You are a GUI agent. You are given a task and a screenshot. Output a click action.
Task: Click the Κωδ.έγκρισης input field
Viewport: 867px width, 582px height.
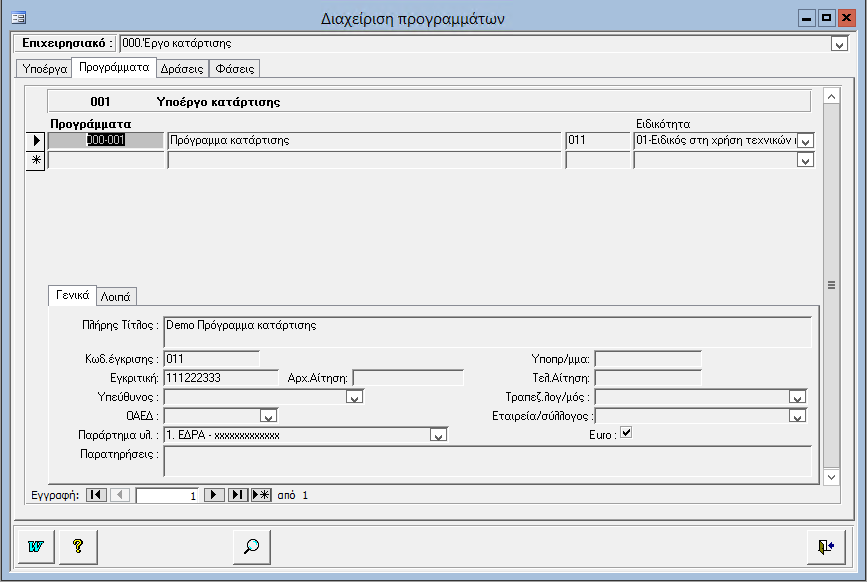211,358
